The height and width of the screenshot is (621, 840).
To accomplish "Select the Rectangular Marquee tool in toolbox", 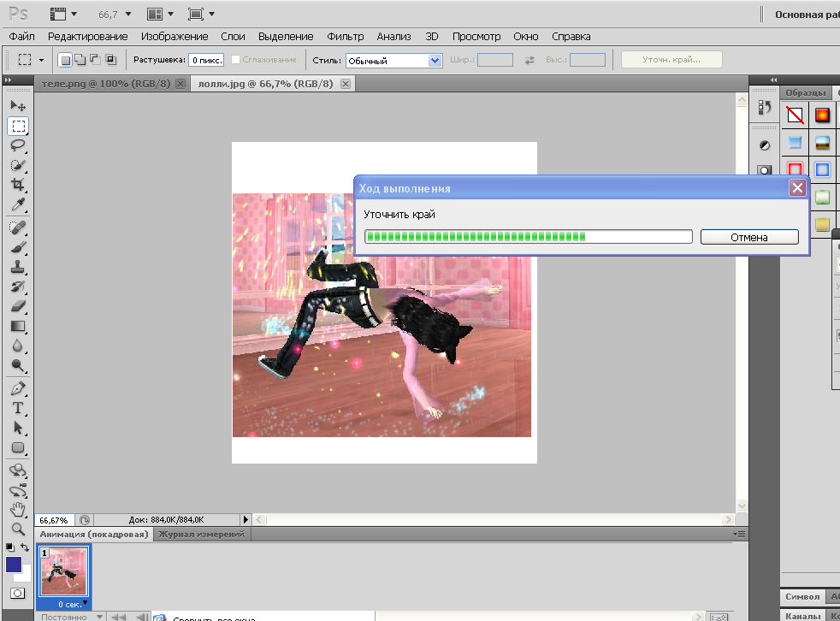I will pyautogui.click(x=18, y=126).
